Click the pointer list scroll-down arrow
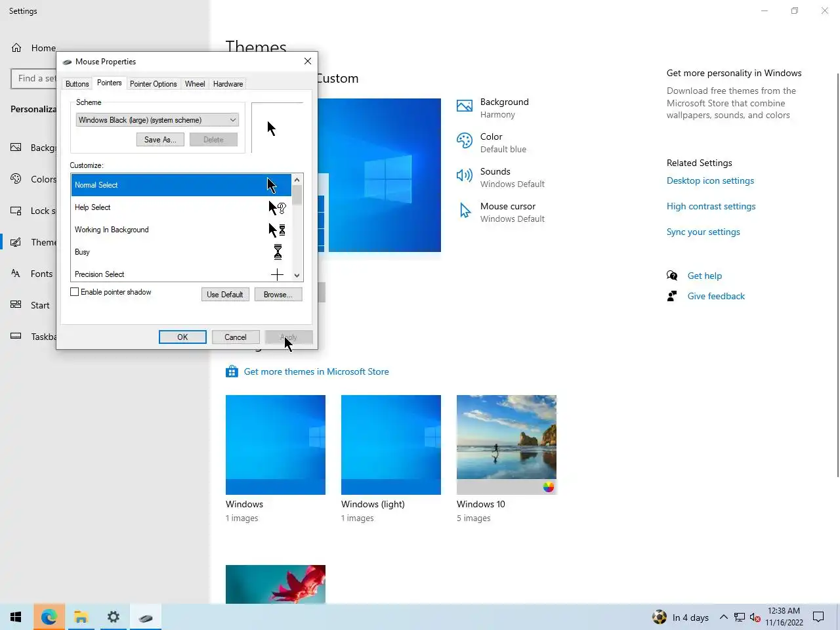The width and height of the screenshot is (840, 630). (297, 276)
